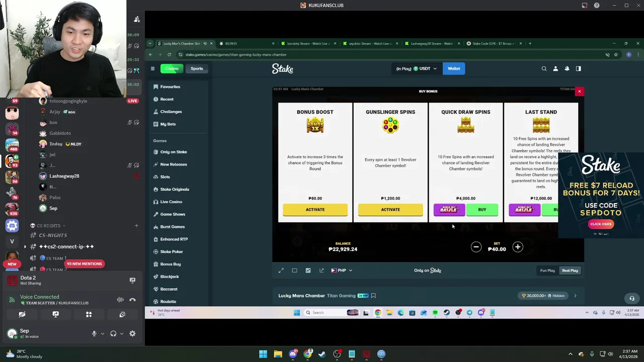
Task: Open Discord activities launcher
Action: coord(89,314)
